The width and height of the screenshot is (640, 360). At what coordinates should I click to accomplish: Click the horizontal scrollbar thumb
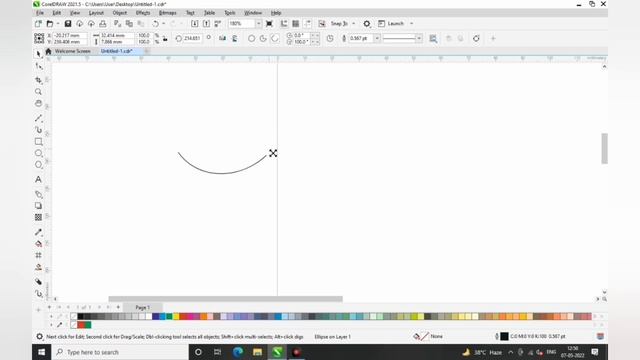225,299
